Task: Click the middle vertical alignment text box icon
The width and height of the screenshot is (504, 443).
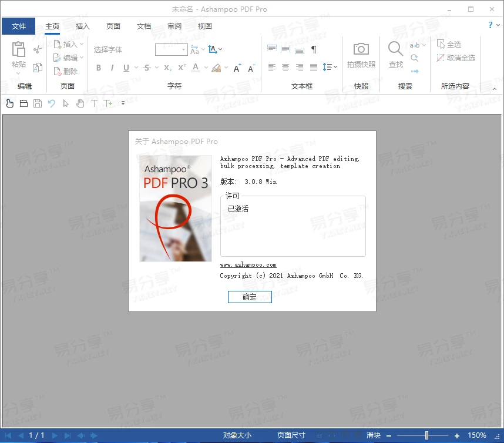Action: click(x=285, y=49)
